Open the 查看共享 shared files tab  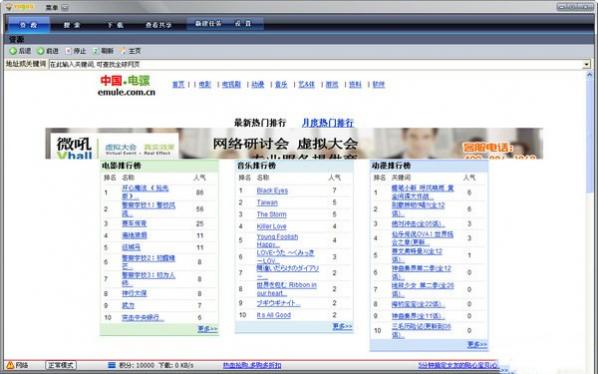tap(159, 25)
